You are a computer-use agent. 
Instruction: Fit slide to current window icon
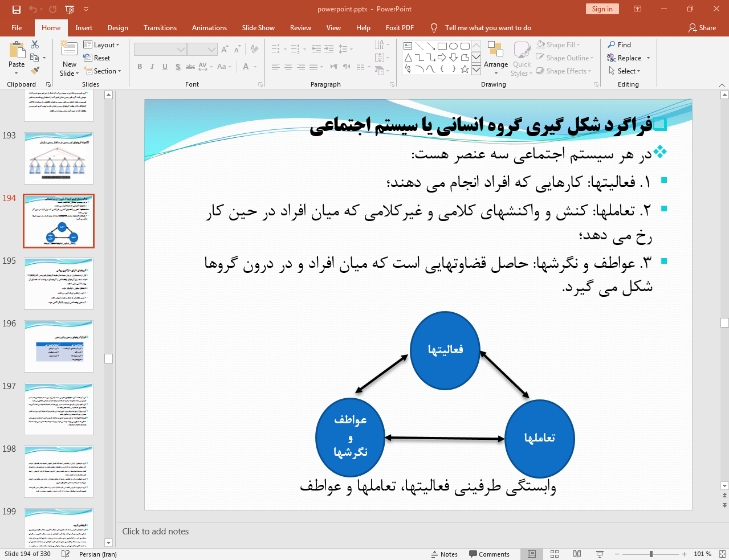pyautogui.click(x=722, y=554)
